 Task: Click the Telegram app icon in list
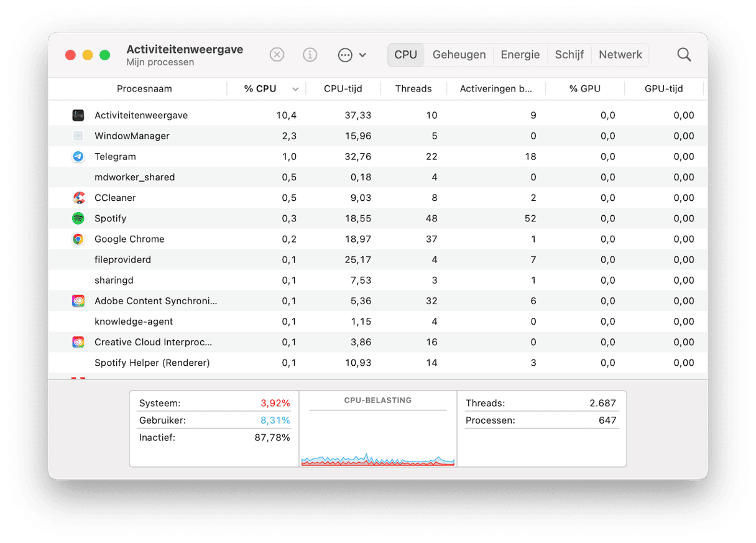click(x=78, y=157)
